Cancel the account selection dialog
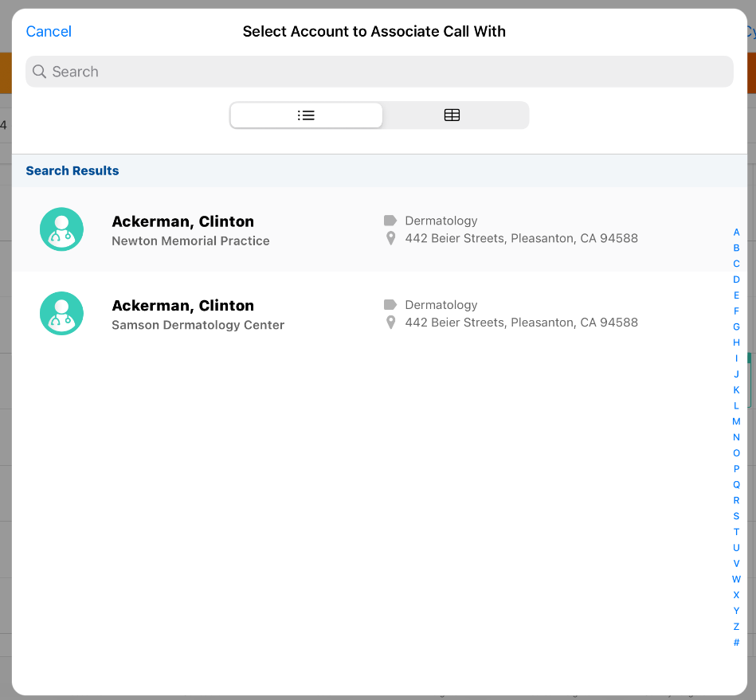The width and height of the screenshot is (756, 700). point(49,32)
